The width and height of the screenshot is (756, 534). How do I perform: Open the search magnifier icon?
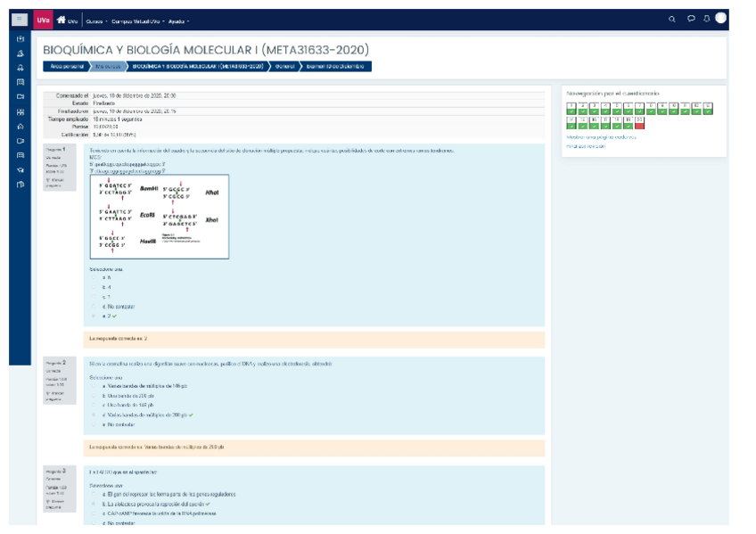672,20
